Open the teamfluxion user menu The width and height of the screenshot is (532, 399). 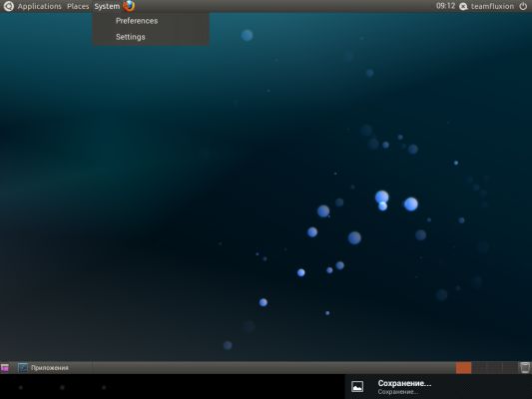tap(492, 6)
